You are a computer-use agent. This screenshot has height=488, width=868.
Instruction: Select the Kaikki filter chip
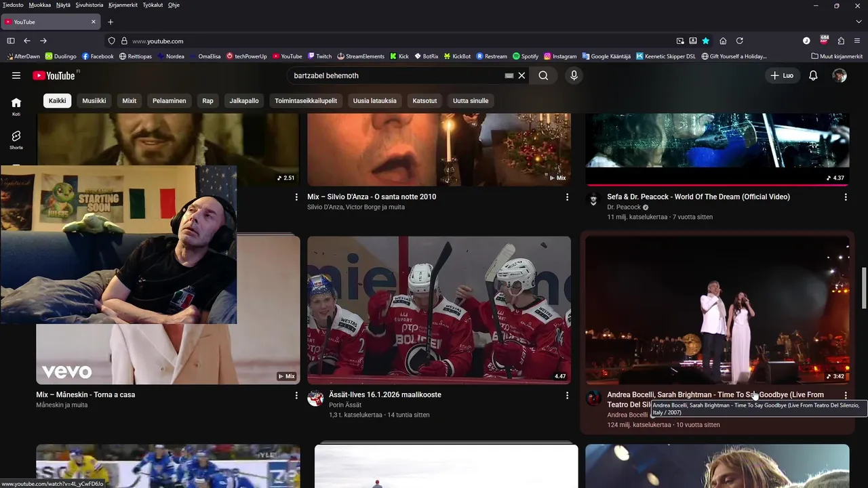pos(58,100)
